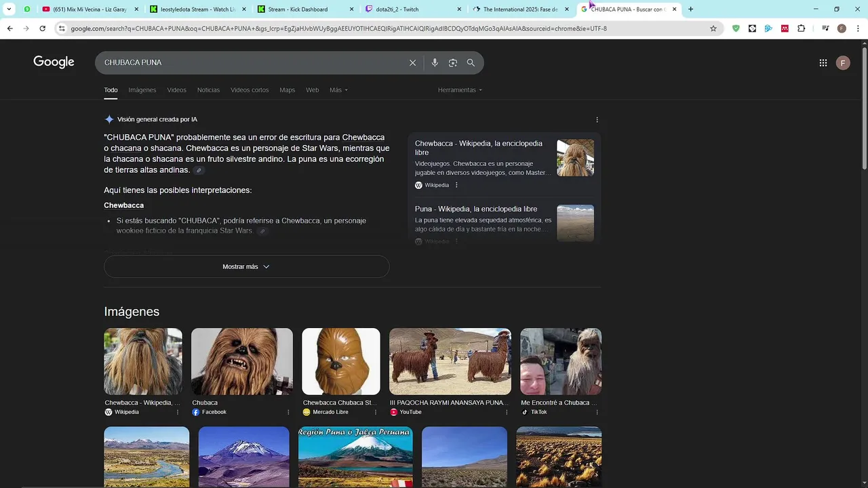Open the media controls music icon
The width and height of the screenshot is (868, 488).
[825, 28]
